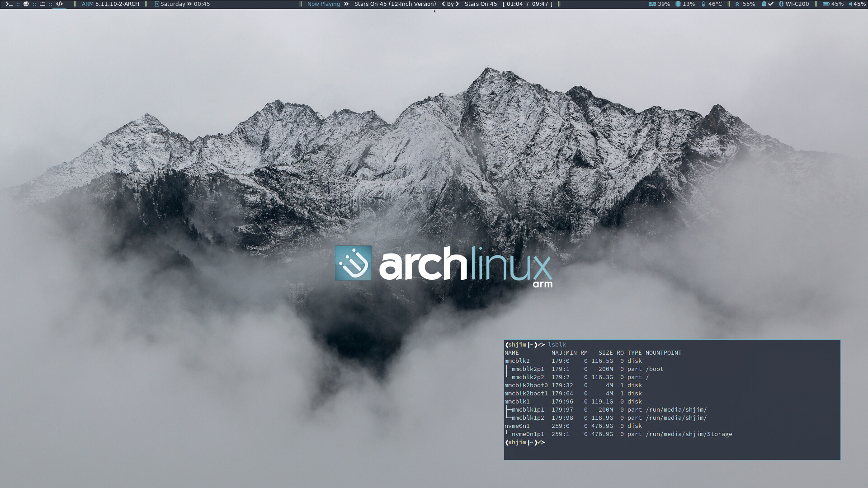Select the code brackets workspace icon

59,4
